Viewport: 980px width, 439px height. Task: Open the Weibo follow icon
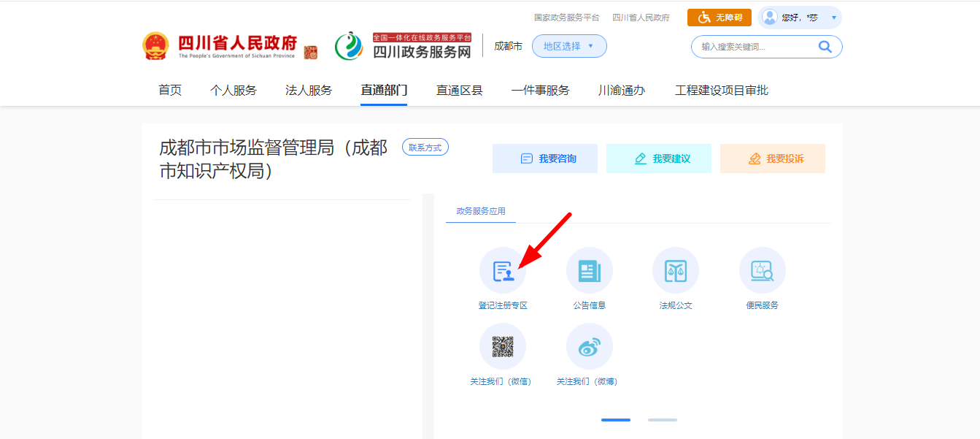589,346
